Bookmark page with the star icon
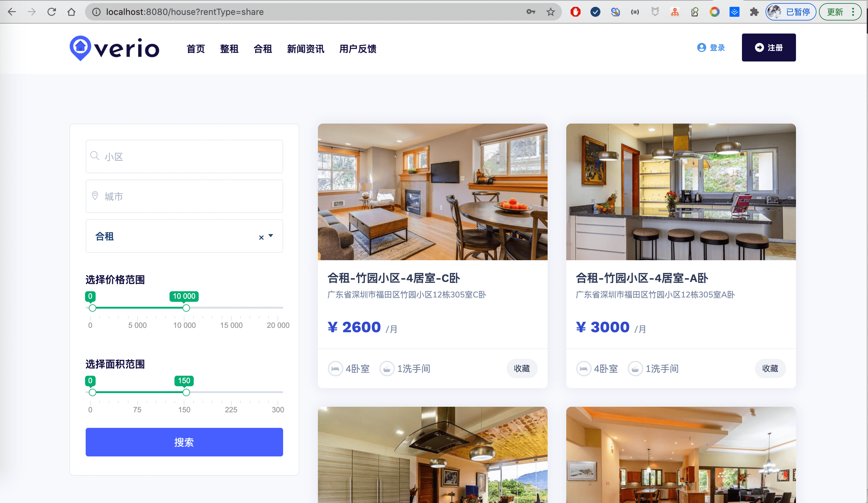Screen dimensions: 868x503 pyautogui.click(x=550, y=12)
